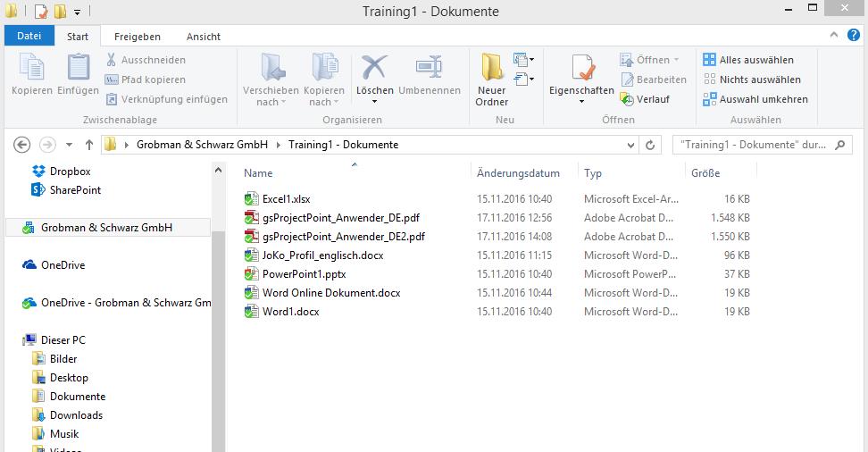
Task: Open the Löschen dropdown arrow
Action: 374,102
